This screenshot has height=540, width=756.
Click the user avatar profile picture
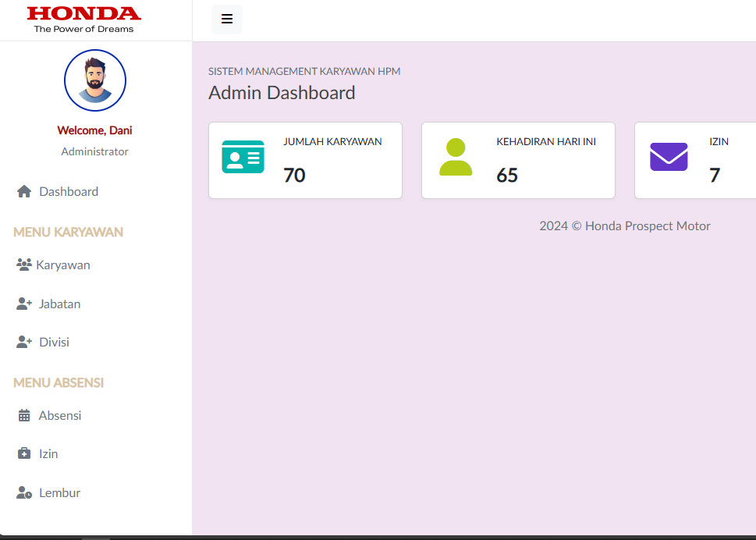click(95, 80)
